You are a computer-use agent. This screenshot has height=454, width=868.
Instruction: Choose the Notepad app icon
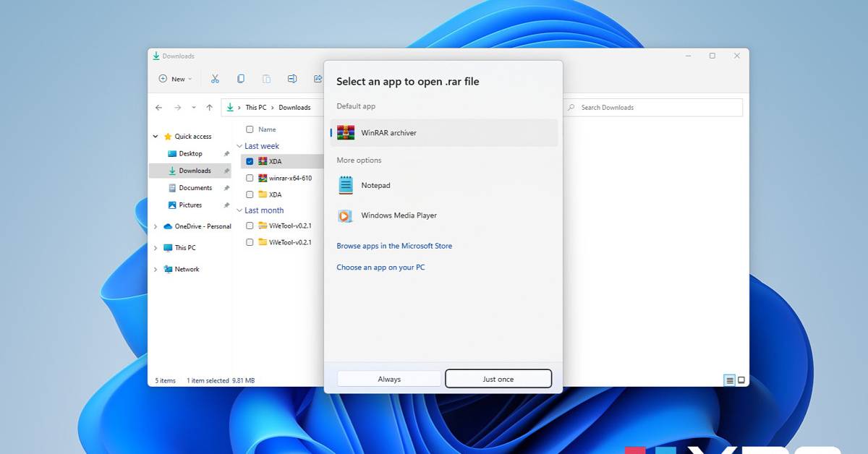346,185
